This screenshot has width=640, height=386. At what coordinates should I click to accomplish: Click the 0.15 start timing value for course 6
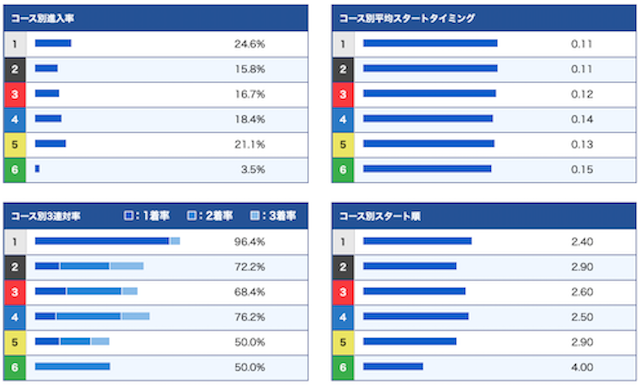click(582, 170)
